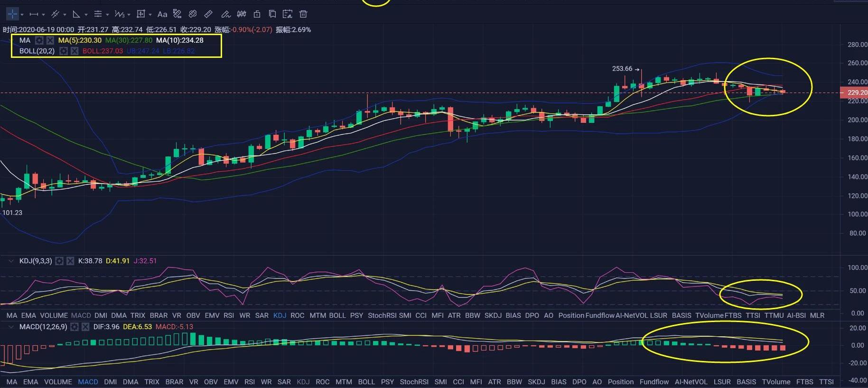Open KDJ indicator settings gear
The width and height of the screenshot is (868, 388).
pos(59,261)
